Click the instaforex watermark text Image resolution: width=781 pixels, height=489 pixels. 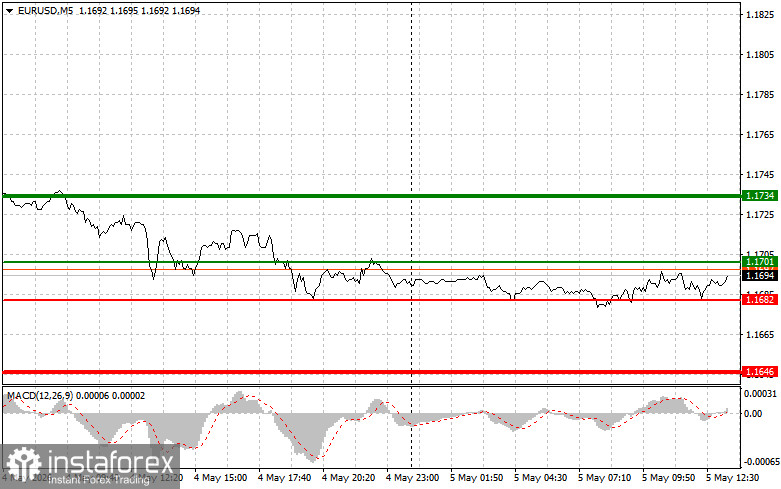[x=111, y=462]
